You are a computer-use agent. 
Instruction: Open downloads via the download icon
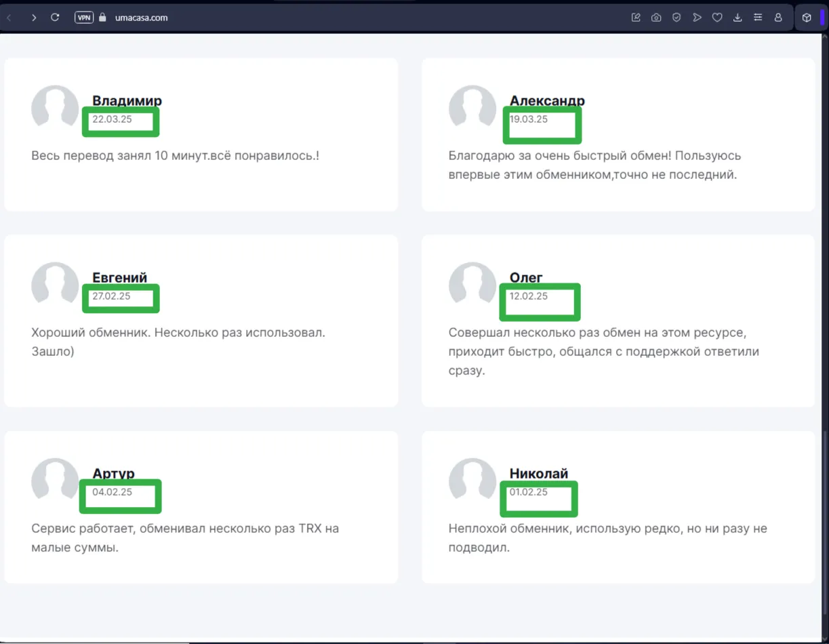(737, 18)
